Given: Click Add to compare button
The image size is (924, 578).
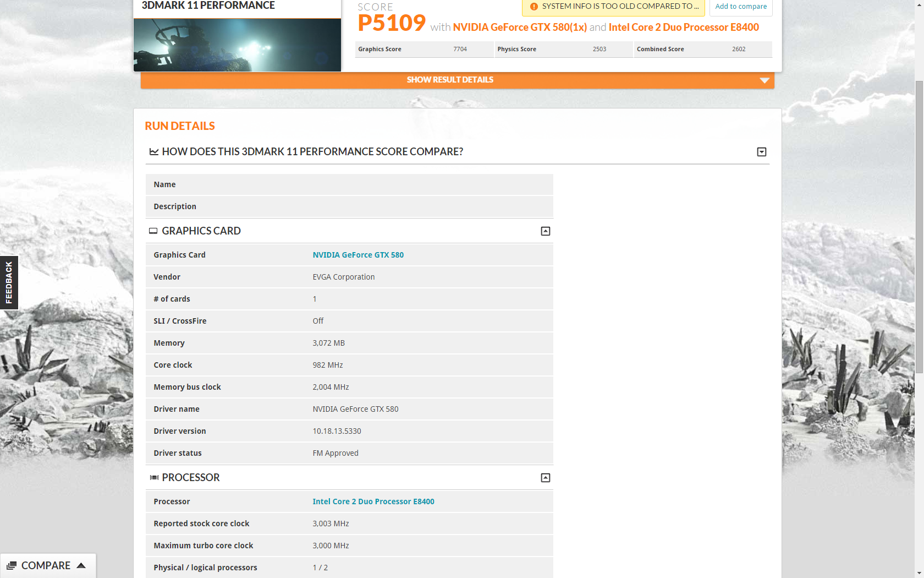Looking at the screenshot, I should [x=741, y=7].
